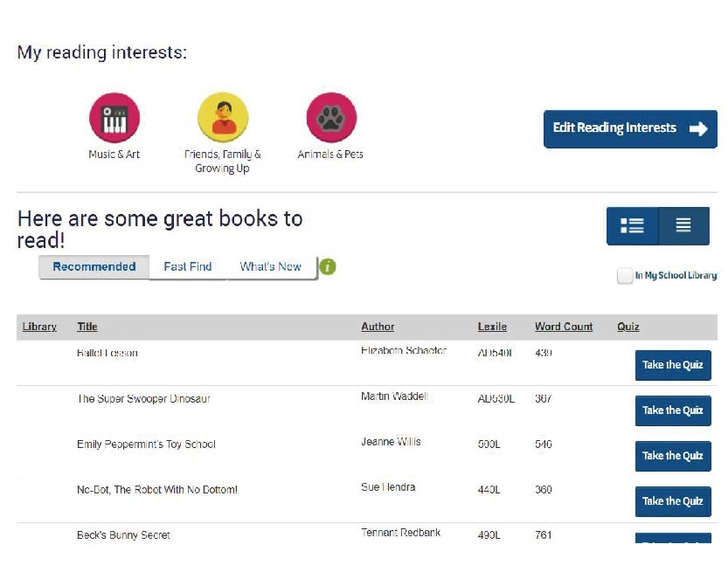Take the Quiz for Emily Peppermint's Toy School
Screen dimensions: 728x579
click(672, 456)
